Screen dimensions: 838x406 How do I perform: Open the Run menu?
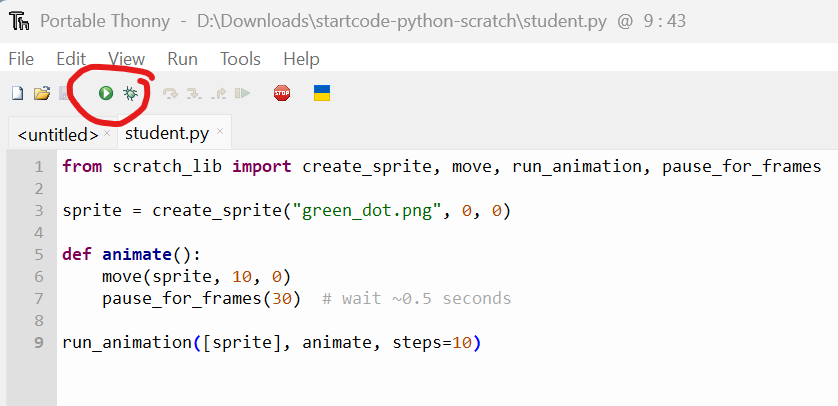click(182, 59)
